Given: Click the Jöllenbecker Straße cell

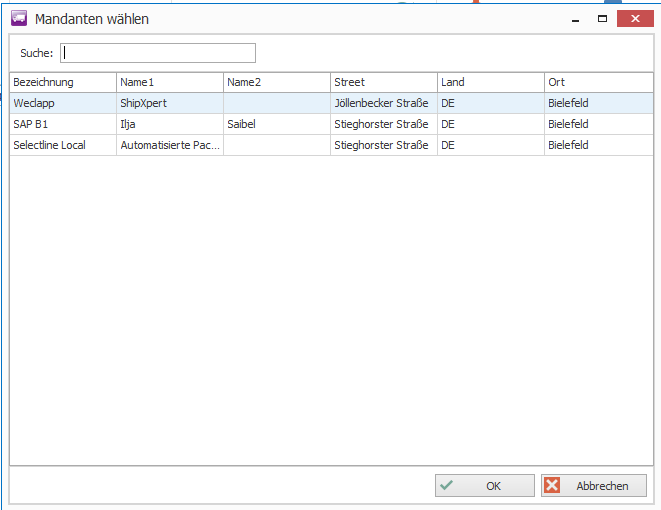Looking at the screenshot, I should pyautogui.click(x=384, y=103).
